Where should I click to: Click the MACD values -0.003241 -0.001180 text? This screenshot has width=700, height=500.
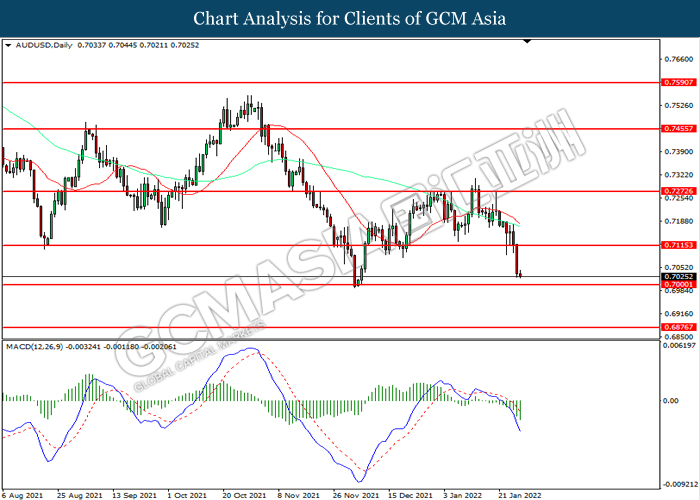click(x=103, y=346)
